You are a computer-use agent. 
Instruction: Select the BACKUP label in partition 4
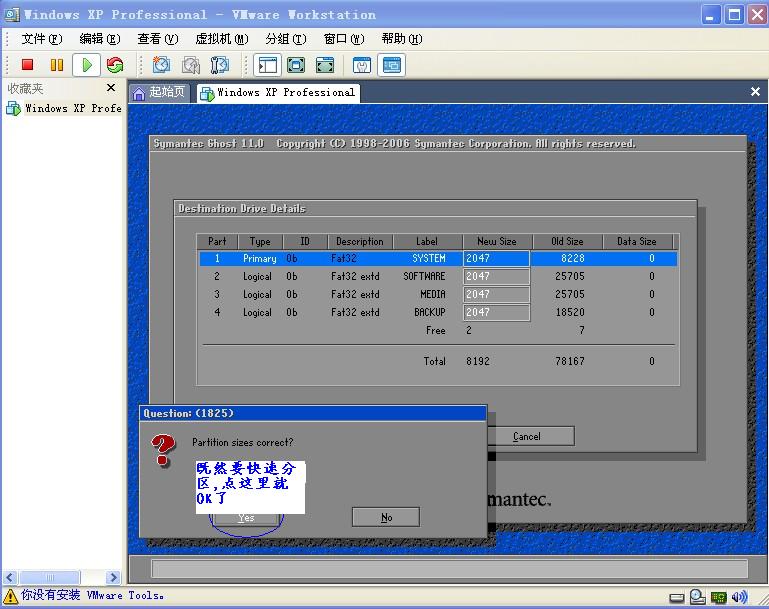[x=430, y=312]
